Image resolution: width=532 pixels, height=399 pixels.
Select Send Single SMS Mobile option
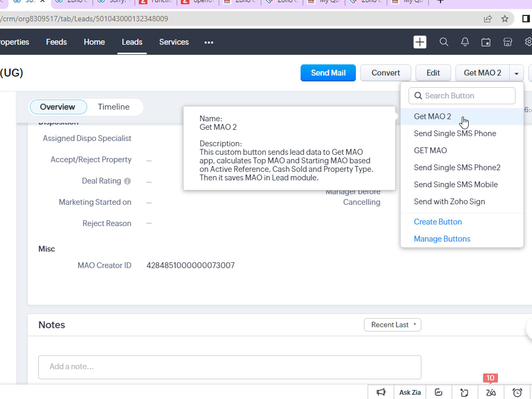(x=462, y=185)
